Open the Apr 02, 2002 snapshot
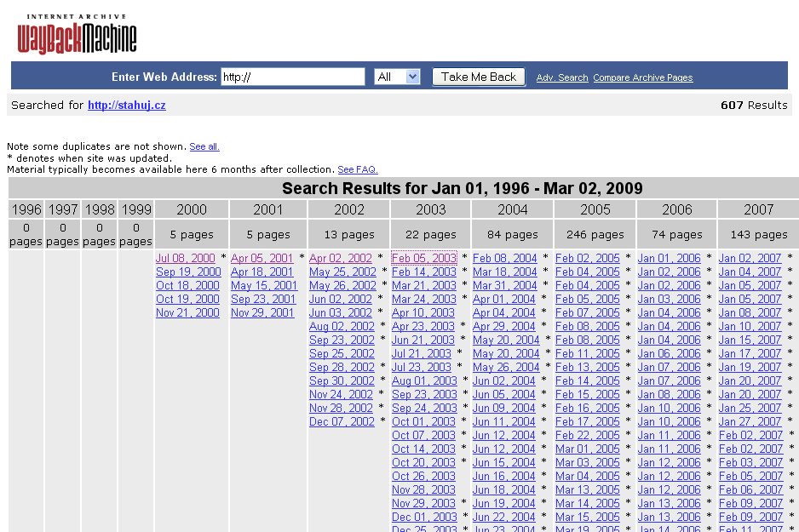This screenshot has width=799, height=532. coord(341,258)
